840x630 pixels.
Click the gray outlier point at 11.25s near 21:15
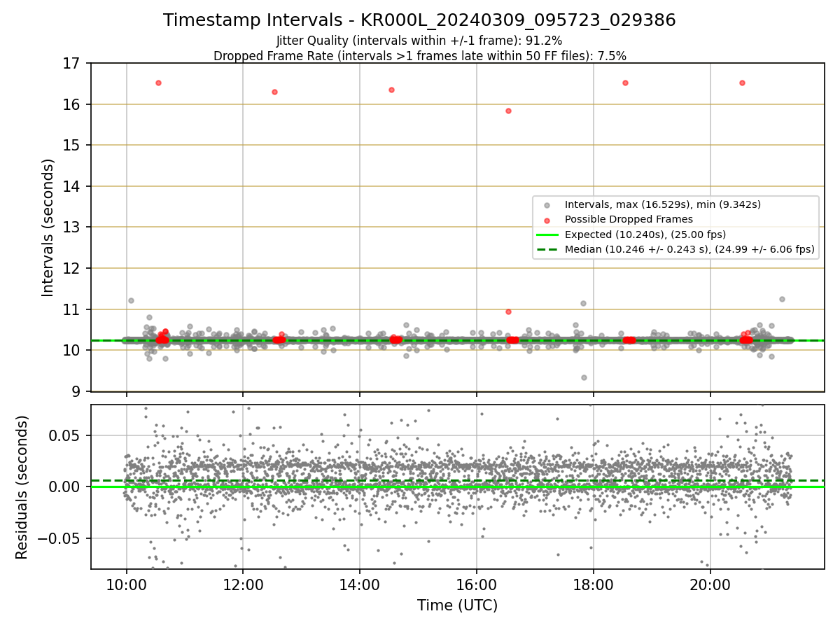pyautogui.click(x=782, y=299)
